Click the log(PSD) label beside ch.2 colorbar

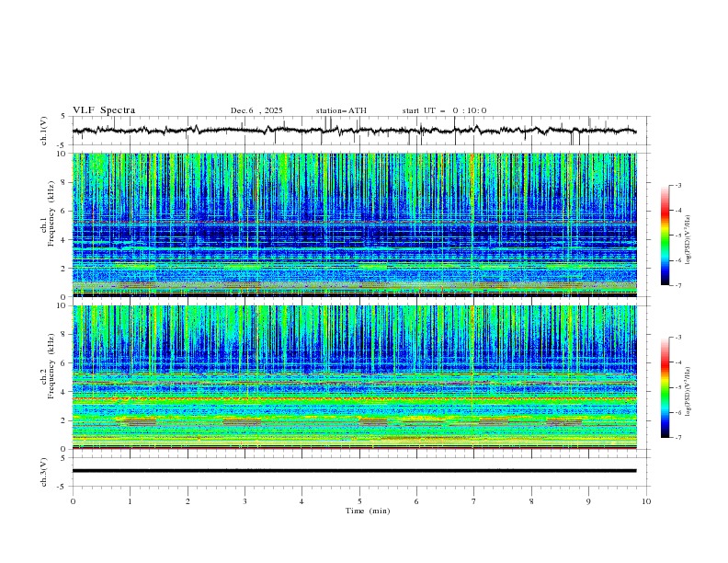coord(688,391)
